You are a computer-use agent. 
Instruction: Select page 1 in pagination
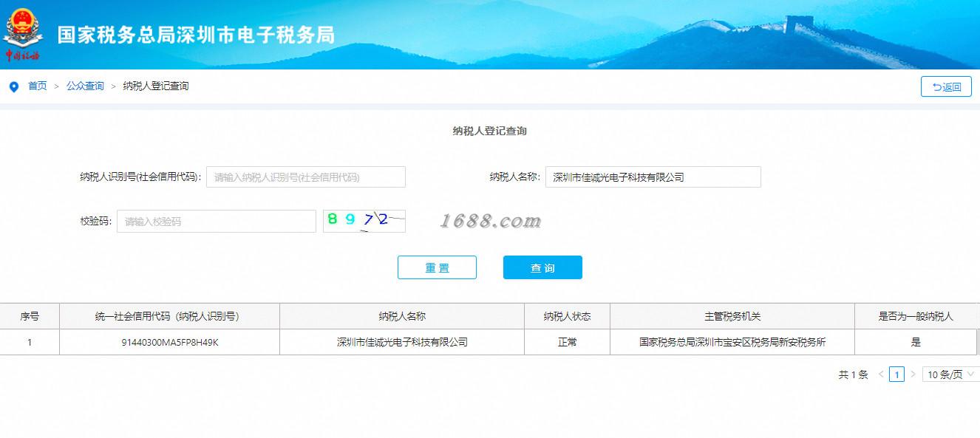pyautogui.click(x=896, y=374)
